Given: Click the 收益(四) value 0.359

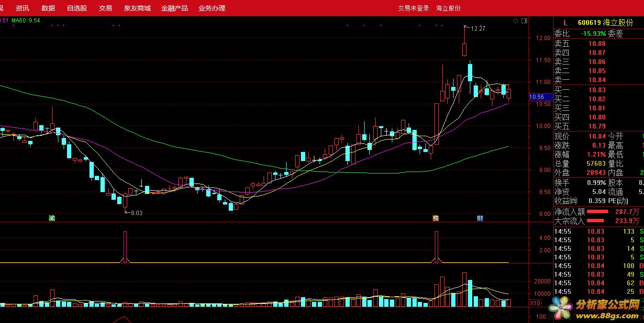Looking at the screenshot, I should [x=597, y=201].
